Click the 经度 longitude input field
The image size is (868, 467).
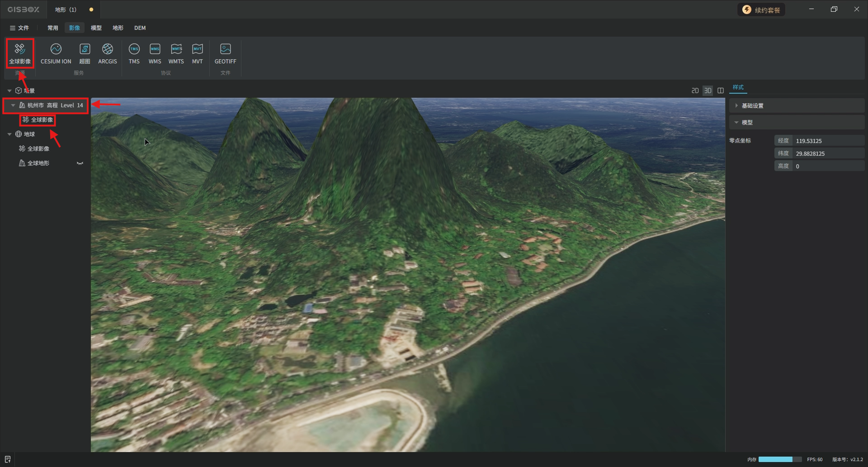click(828, 141)
